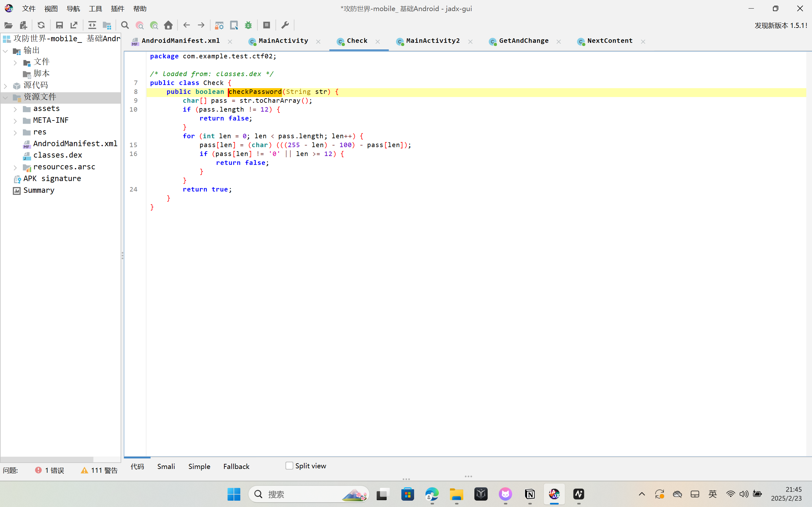Open text search magnifier icon
This screenshot has height=507, width=812.
125,25
